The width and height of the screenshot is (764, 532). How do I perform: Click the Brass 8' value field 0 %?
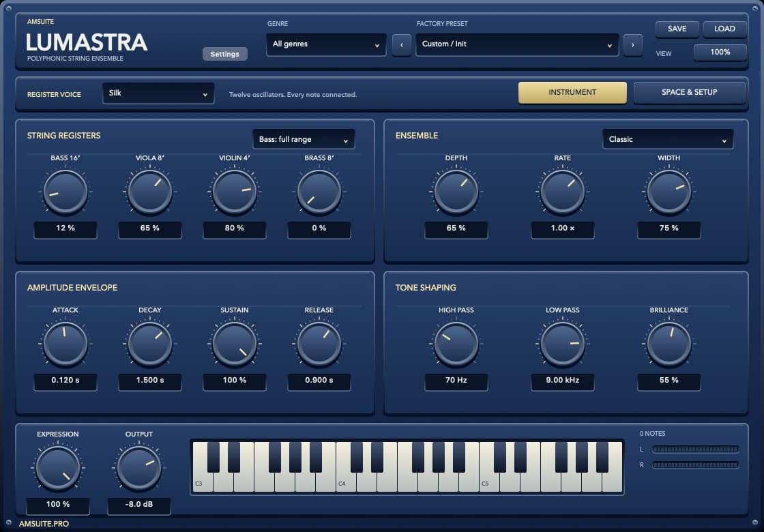pos(319,229)
